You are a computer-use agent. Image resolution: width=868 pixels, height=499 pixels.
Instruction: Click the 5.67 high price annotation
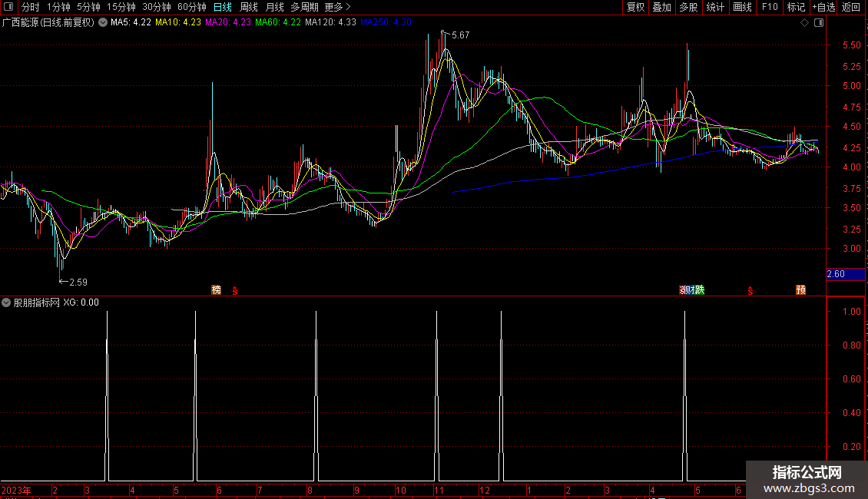click(x=461, y=35)
